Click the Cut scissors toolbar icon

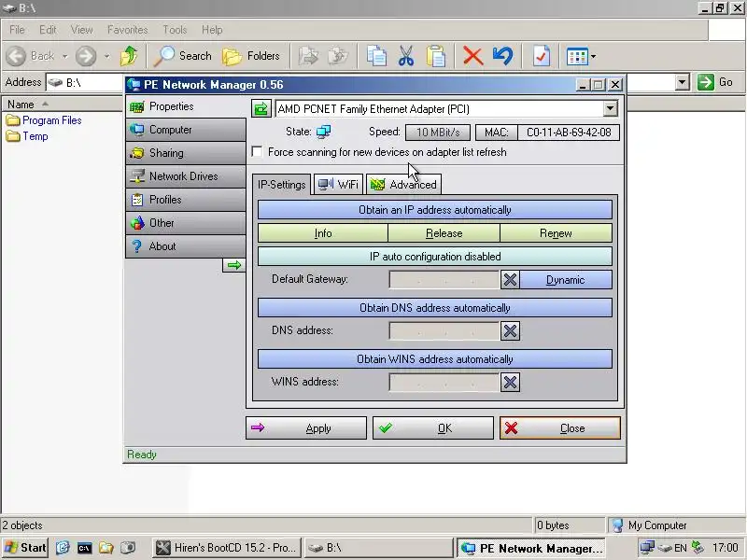point(406,56)
